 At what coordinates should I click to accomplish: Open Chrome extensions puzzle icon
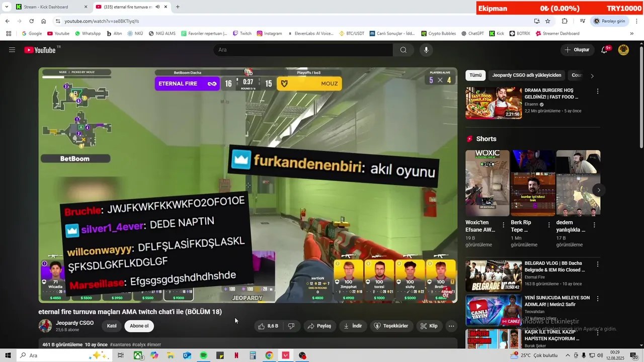(565, 21)
